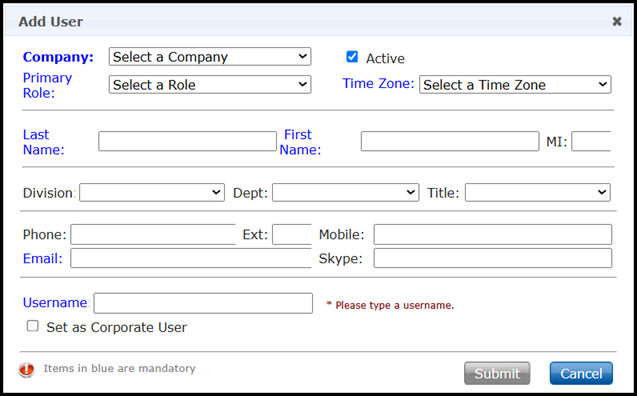The height and width of the screenshot is (396, 637).
Task: Open the Select a Role dropdown
Action: pos(210,84)
